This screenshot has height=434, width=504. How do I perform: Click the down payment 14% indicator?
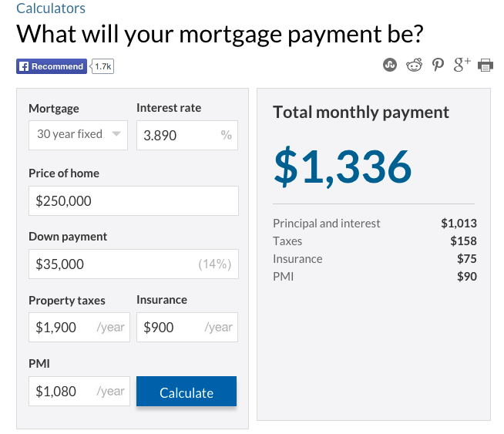coord(215,264)
